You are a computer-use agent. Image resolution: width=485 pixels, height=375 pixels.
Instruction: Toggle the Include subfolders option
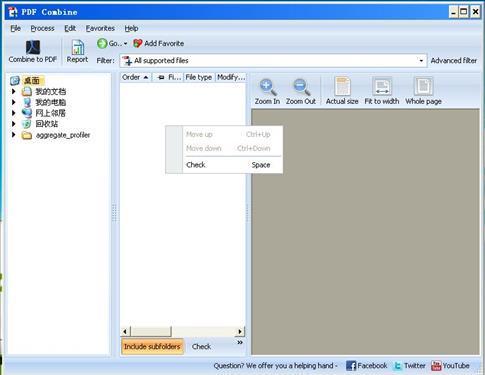[152, 347]
